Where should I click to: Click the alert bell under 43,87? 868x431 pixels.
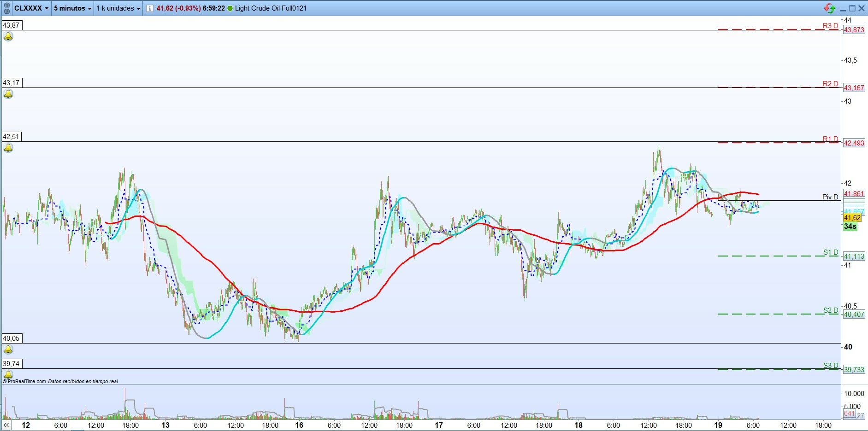[8, 36]
